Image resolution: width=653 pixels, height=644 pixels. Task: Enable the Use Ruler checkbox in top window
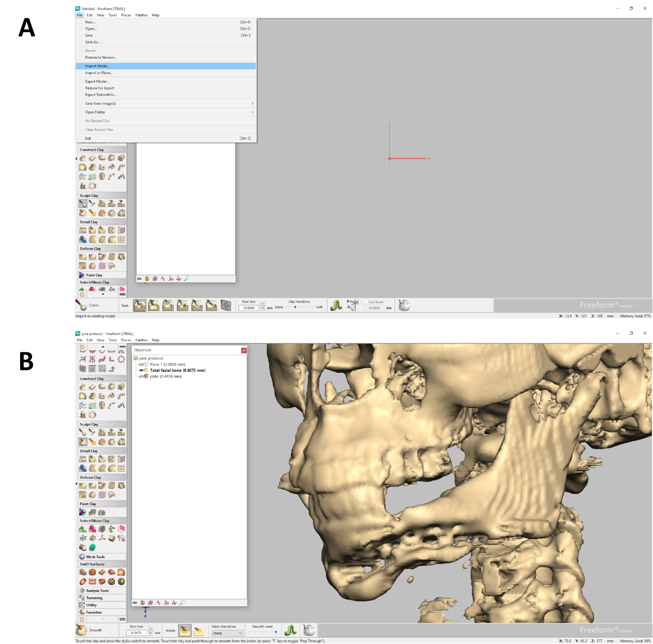click(x=366, y=302)
